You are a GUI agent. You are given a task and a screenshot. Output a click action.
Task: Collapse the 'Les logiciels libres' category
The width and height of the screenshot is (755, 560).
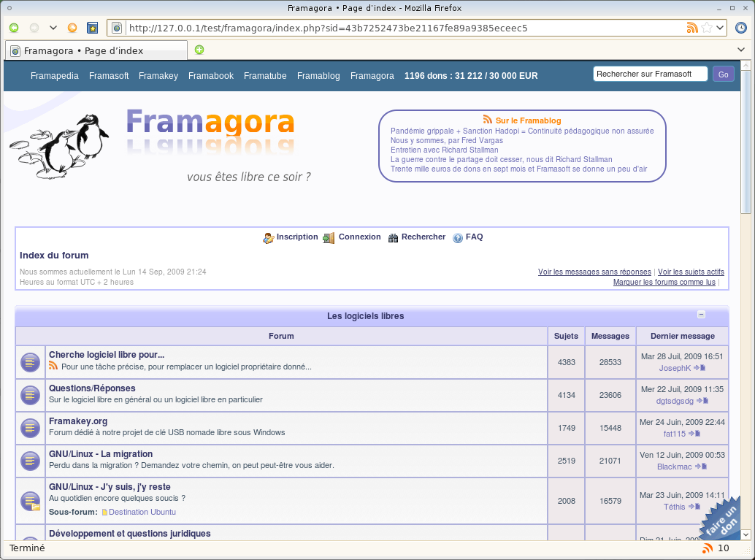coord(701,315)
